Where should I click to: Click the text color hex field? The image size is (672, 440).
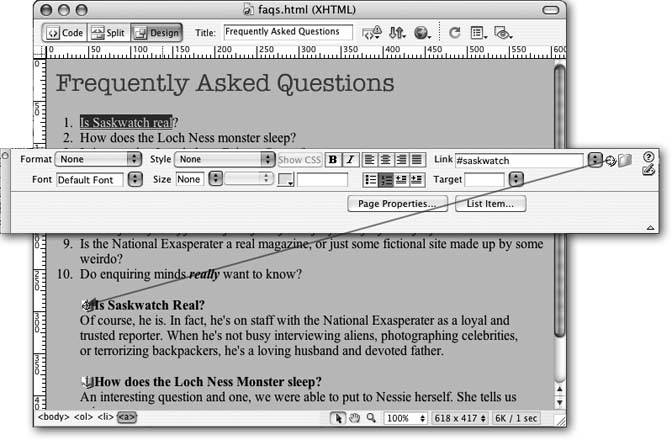(322, 180)
